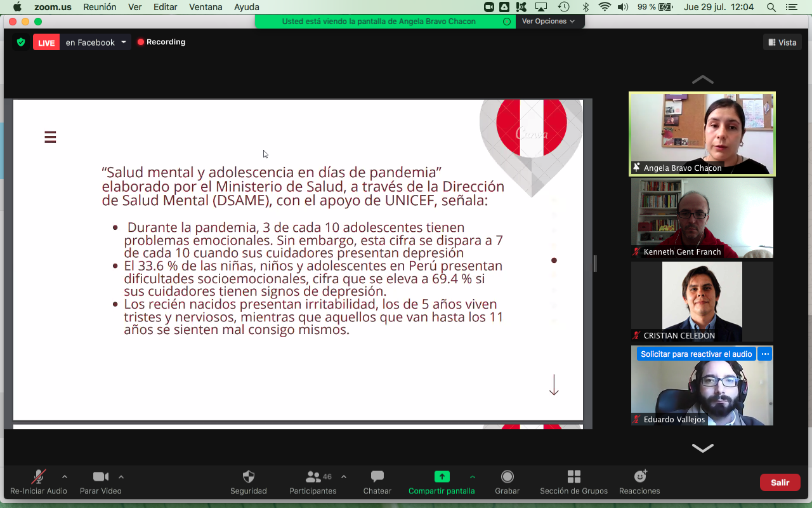Open the Chatear chat panel

[x=377, y=477]
